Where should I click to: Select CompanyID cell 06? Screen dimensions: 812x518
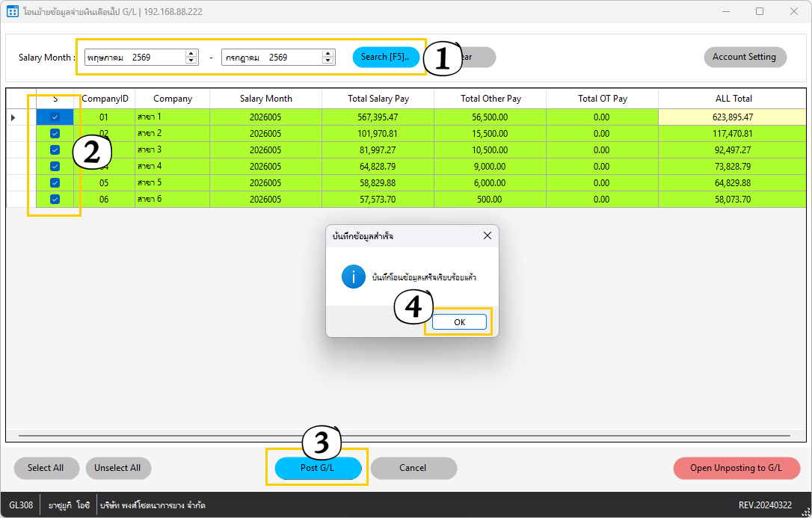(104, 200)
